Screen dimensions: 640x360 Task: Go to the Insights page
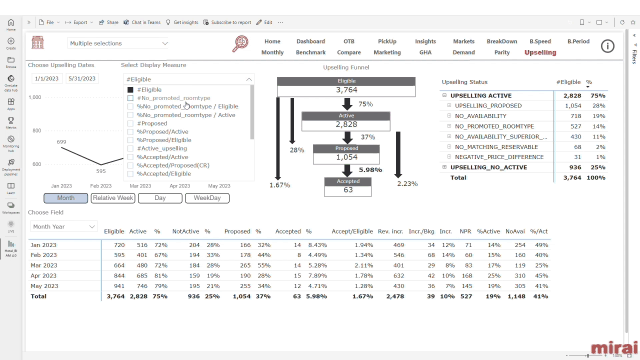(x=425, y=41)
